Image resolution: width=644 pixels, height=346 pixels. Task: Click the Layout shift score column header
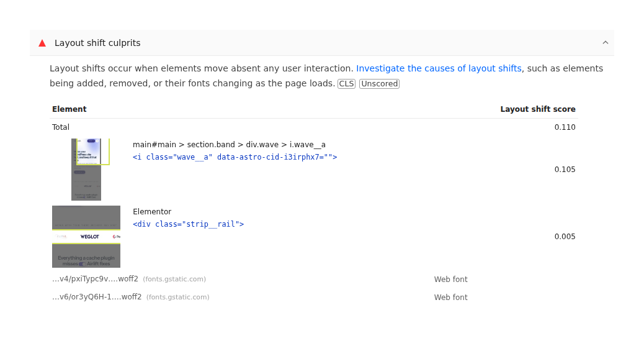(538, 109)
